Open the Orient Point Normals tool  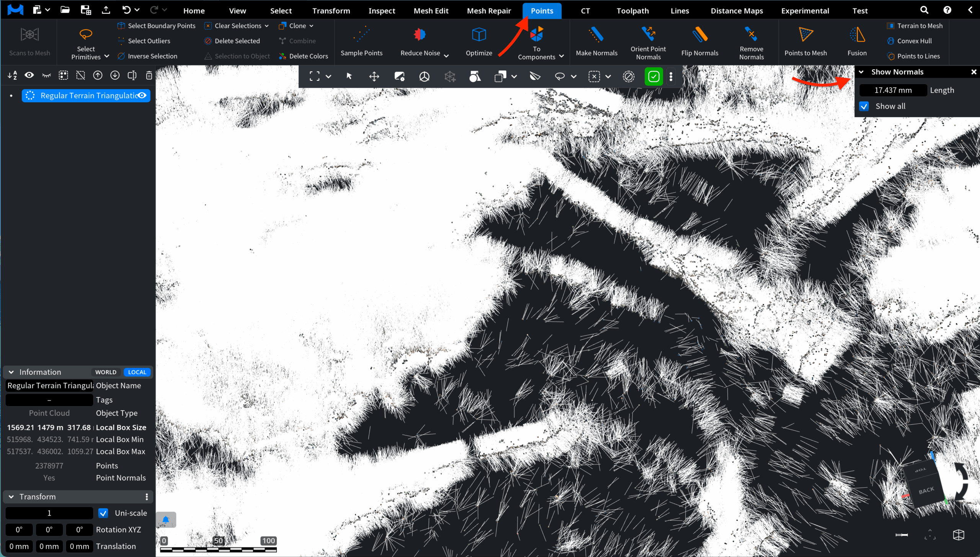648,42
